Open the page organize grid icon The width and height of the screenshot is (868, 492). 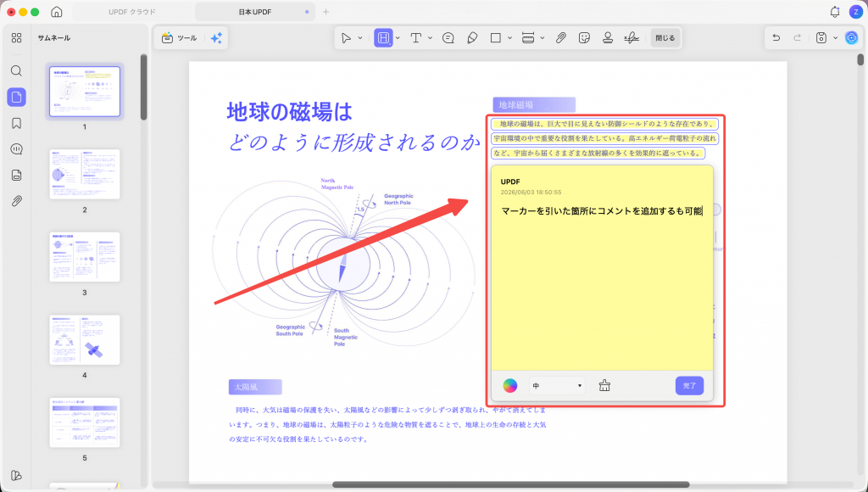click(17, 37)
